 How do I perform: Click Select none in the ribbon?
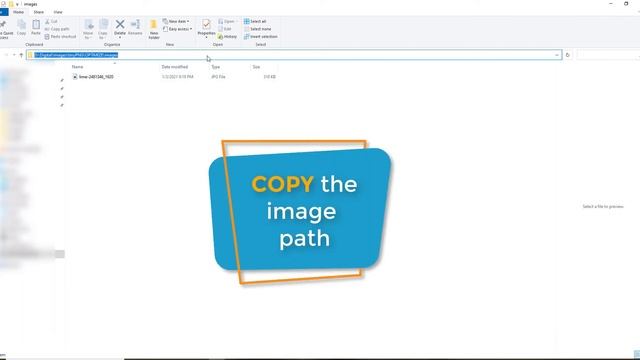258,29
